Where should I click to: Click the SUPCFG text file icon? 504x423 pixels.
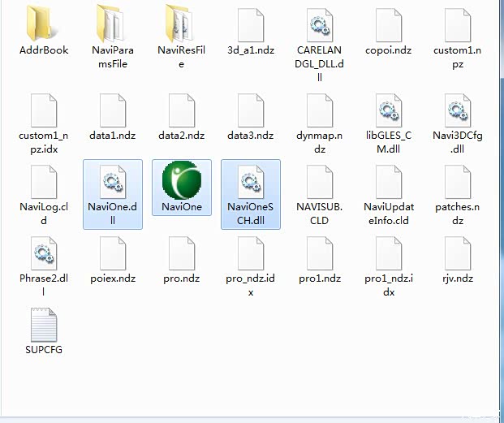tap(44, 324)
